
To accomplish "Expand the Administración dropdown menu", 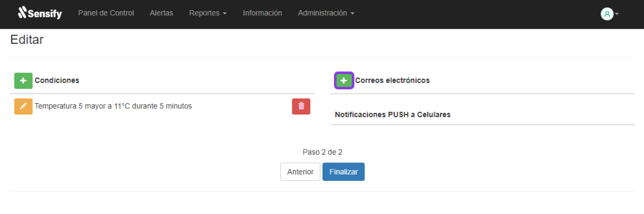I will [x=326, y=13].
